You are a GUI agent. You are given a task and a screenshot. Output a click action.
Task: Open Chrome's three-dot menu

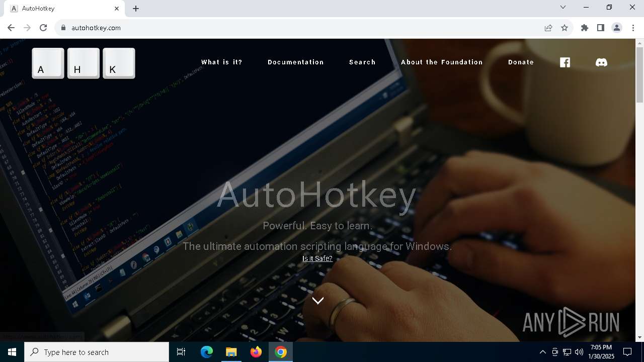(x=633, y=28)
